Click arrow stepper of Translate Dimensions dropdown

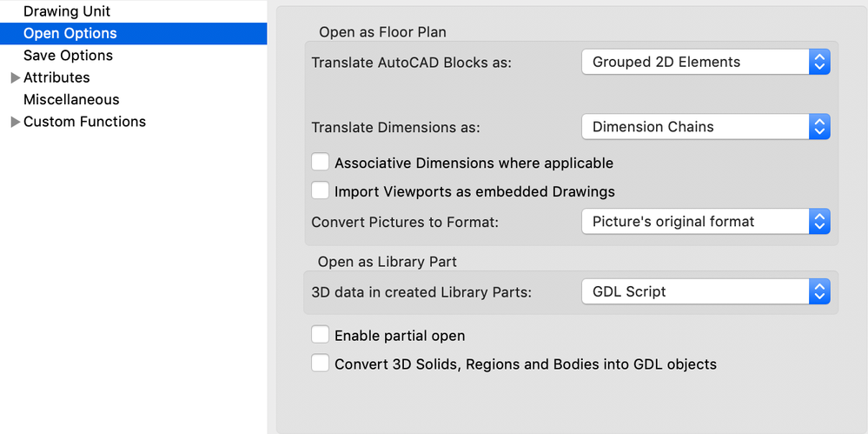tap(819, 126)
